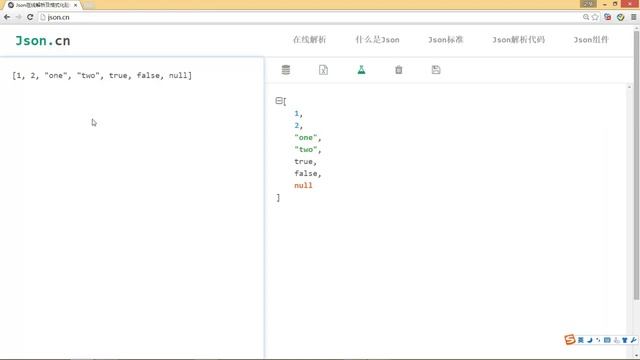Open the 什么是Json navigation tab

378,40
